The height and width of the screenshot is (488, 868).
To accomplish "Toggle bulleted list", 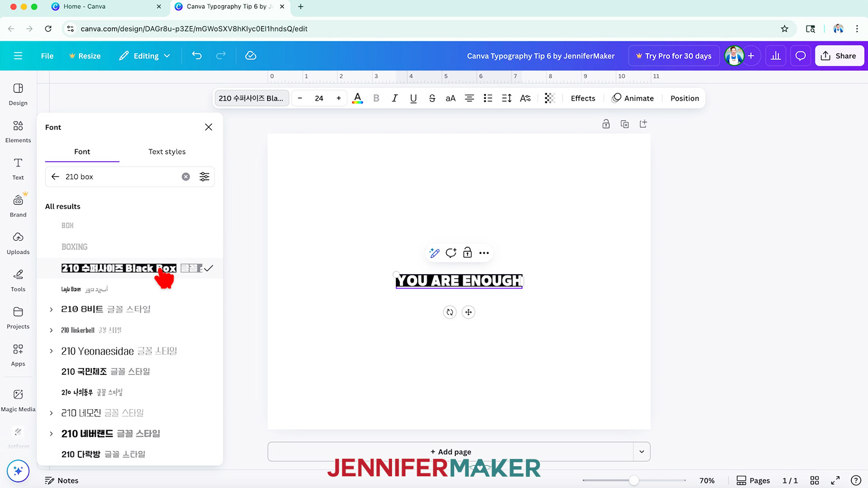I will tap(488, 98).
